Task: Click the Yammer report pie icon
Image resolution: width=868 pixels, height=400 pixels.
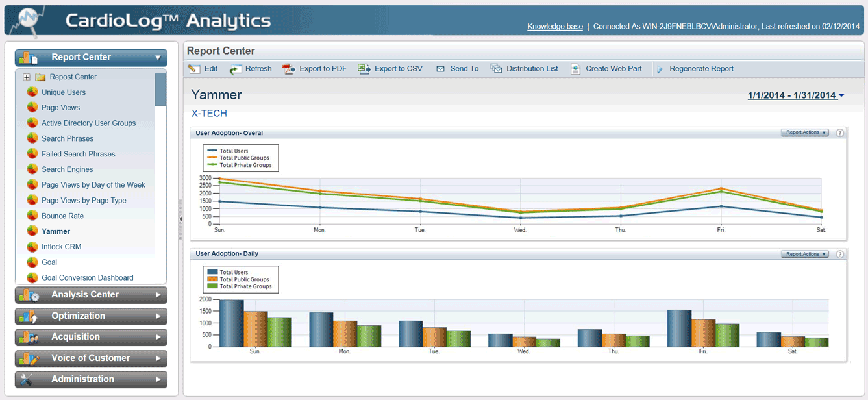Action: 32,231
